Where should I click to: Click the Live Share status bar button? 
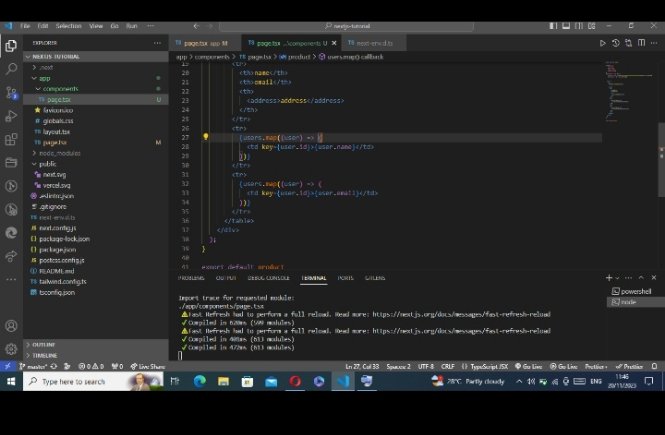[148, 366]
